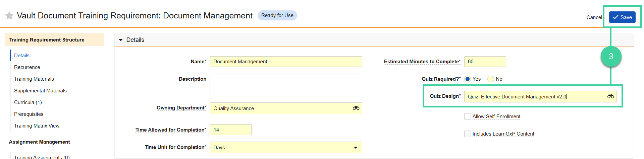This screenshot has width=644, height=159.
Task: Click Includes LearnGxP Content label
Action: [503, 134]
